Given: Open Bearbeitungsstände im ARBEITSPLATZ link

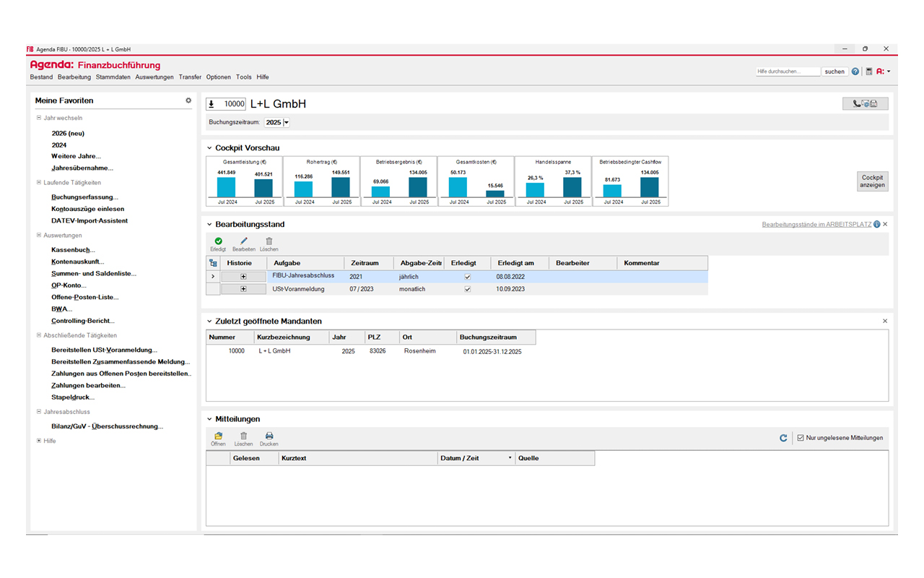Looking at the screenshot, I should pyautogui.click(x=816, y=225).
